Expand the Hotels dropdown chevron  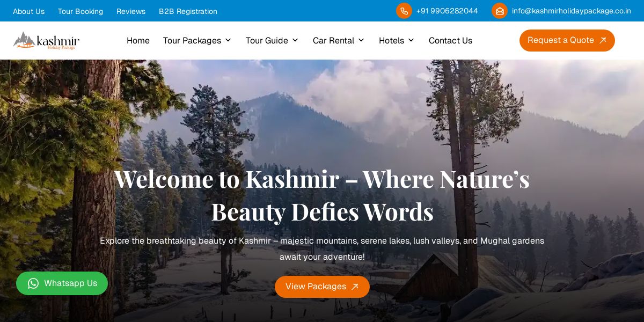(x=411, y=40)
